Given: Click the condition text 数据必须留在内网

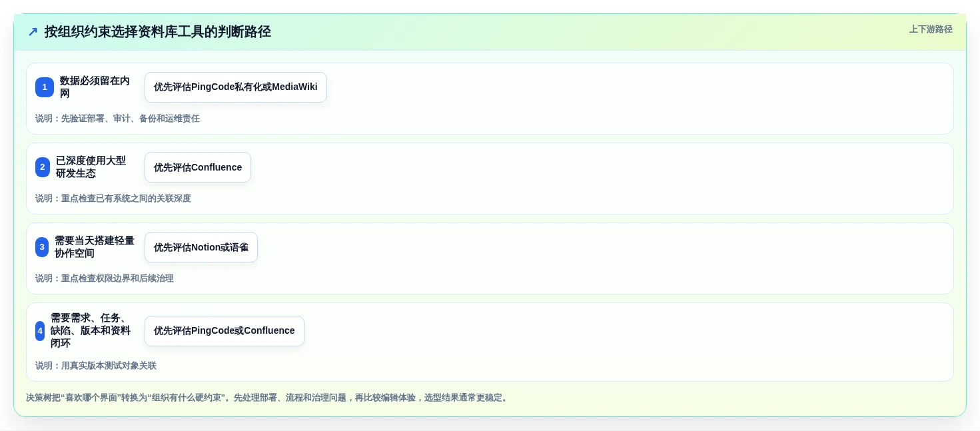Looking at the screenshot, I should (x=95, y=87).
